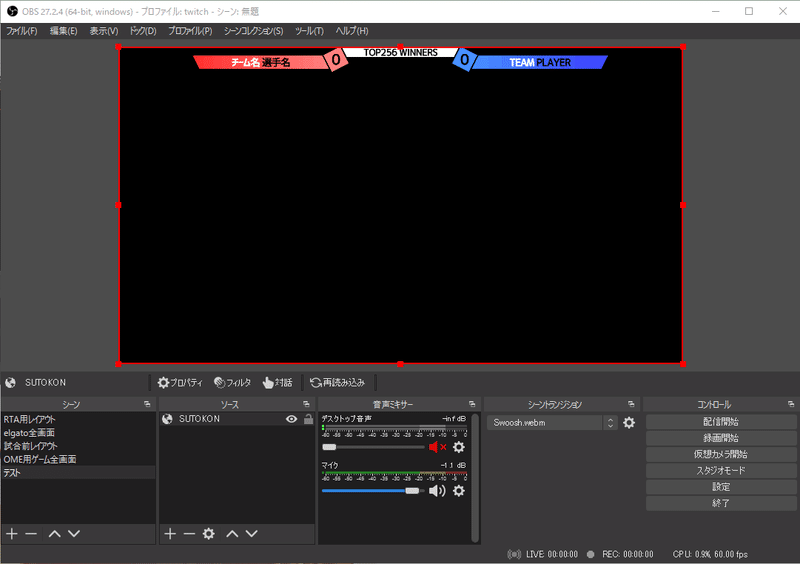Mute マイク with the speaker icon
The height and width of the screenshot is (564, 800).
click(x=437, y=491)
